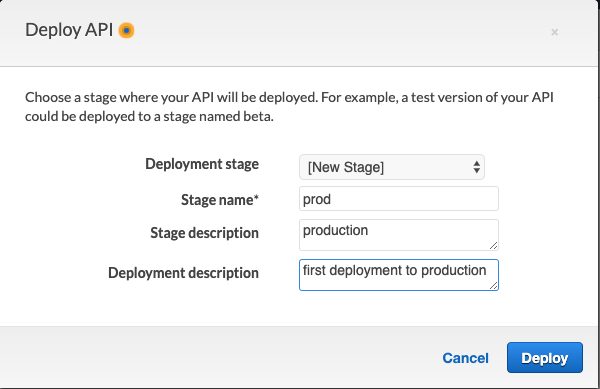
Task: Click the Stage name input field
Action: (399, 199)
